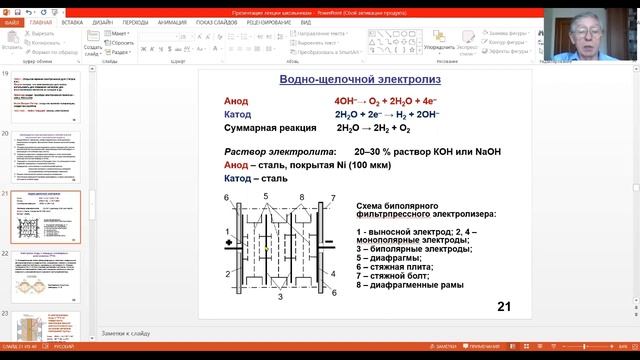Viewport: 640px width, 360px height.
Task: Toggle Italic (К) formatting
Action: tap(152, 49)
